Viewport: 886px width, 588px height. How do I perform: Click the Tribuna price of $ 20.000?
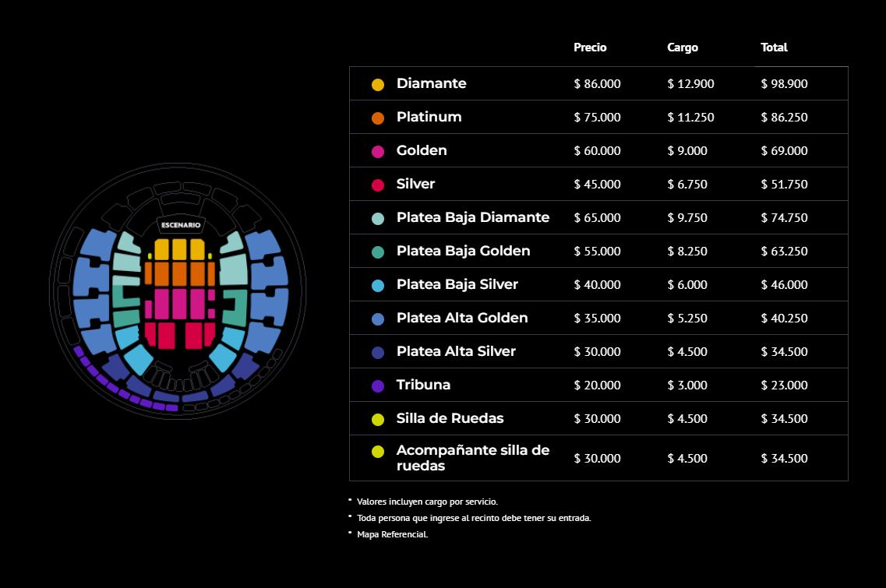(597, 386)
